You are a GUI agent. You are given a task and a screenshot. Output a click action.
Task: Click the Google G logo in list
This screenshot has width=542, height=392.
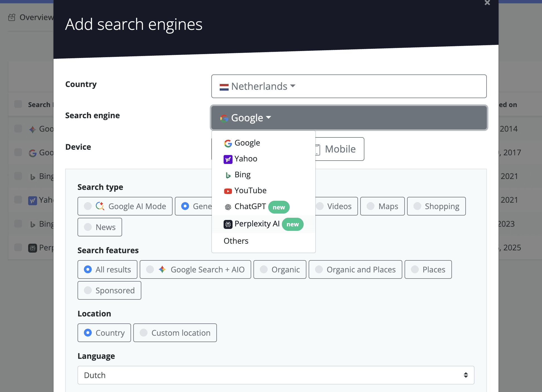pos(228,143)
